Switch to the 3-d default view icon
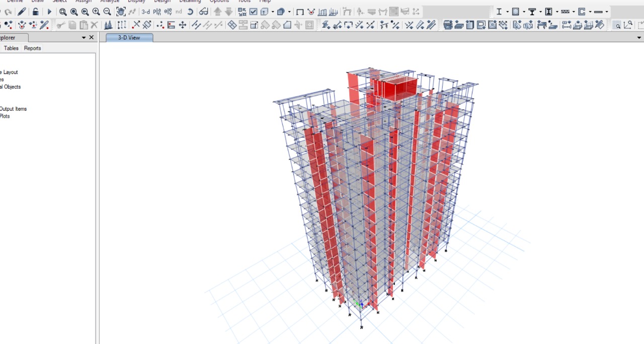This screenshot has width=644, height=344. (x=145, y=12)
